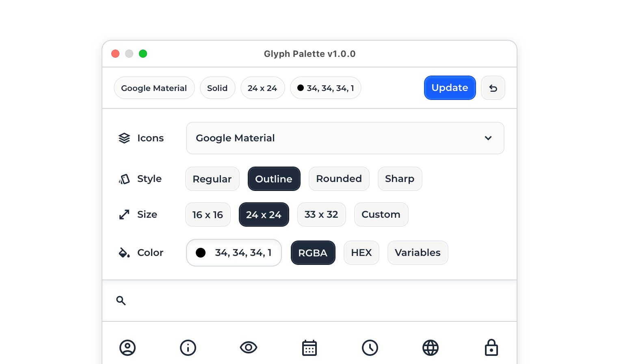Click the globe icon
This screenshot has height=364, width=619.
point(431,348)
